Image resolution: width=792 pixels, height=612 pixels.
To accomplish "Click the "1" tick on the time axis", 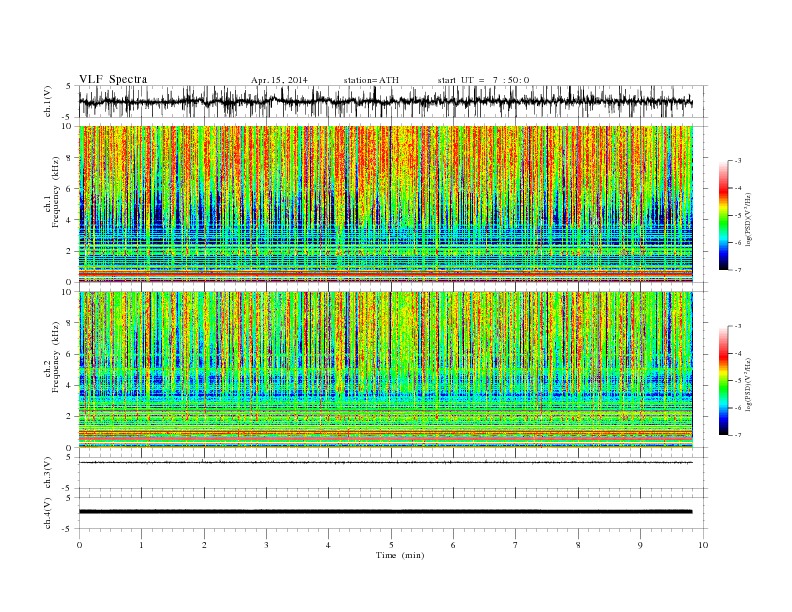I will pyautogui.click(x=141, y=545).
